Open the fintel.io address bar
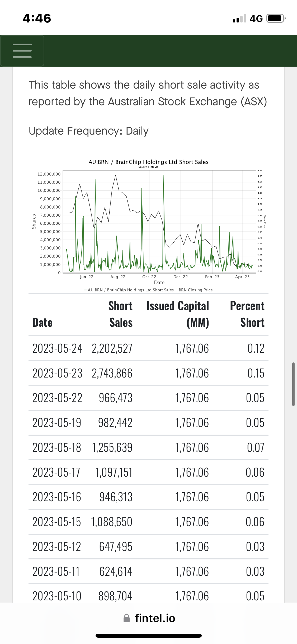Screen dimensions: 297x644 (149, 618)
